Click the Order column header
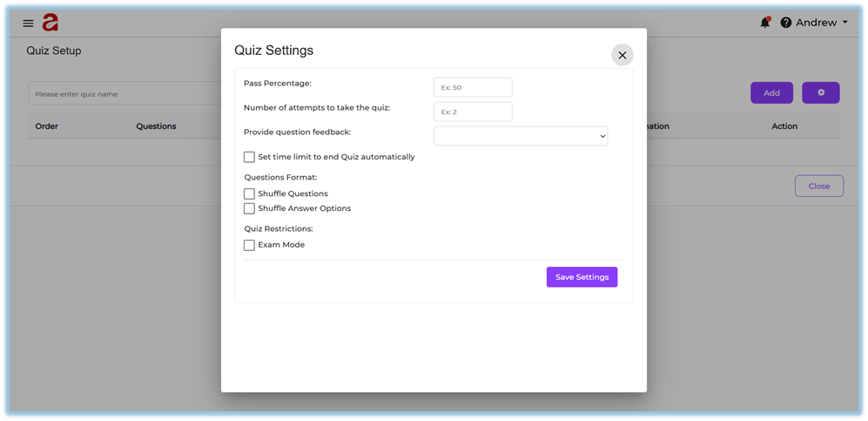Viewport: 868px width, 421px height. 47,126
